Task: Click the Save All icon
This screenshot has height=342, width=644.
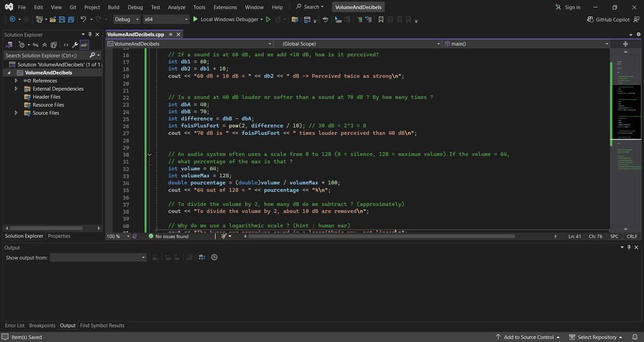Action: pos(71,19)
